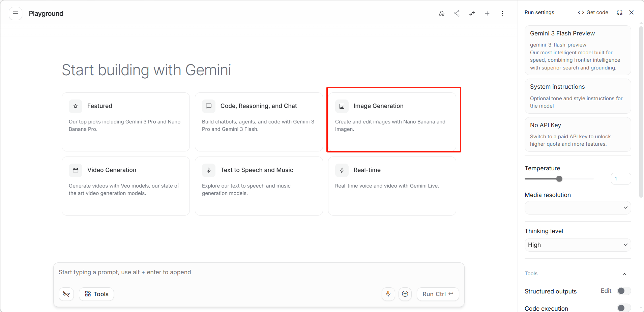Click the circled plus insert media icon
Image resolution: width=644 pixels, height=312 pixels.
pos(405,294)
